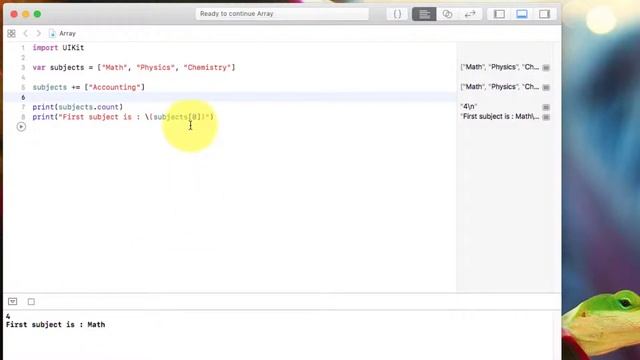Image resolution: width=640 pixels, height=360 pixels.
Task: Click the "4\n" result in sidebar
Action: click(x=469, y=107)
